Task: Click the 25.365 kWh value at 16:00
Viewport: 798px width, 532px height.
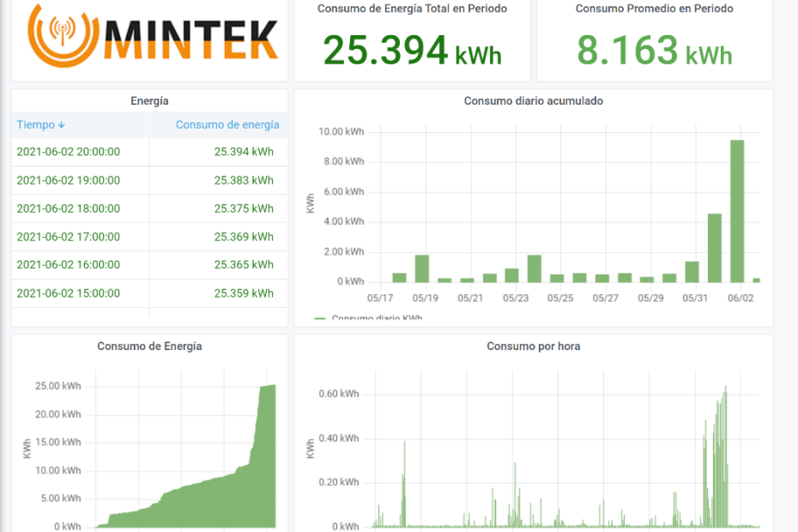Action: pyautogui.click(x=244, y=265)
